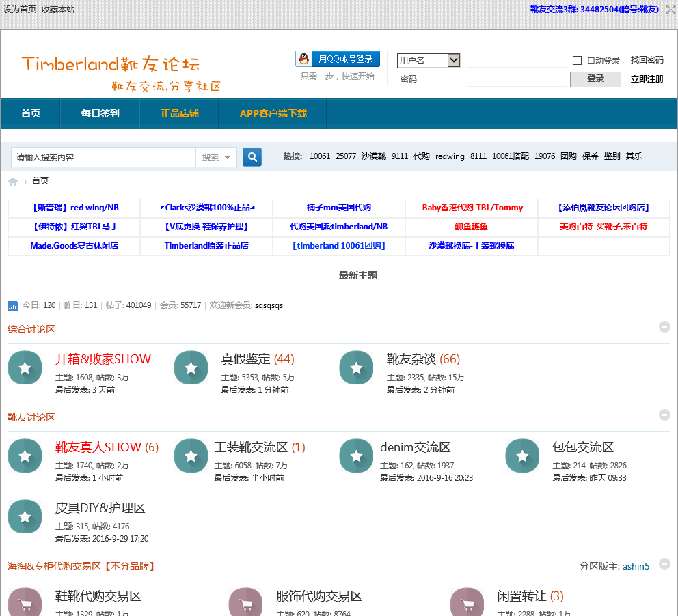The image size is (678, 616).
Task: Open the 【timberland 10061团购】 link
Action: (339, 245)
